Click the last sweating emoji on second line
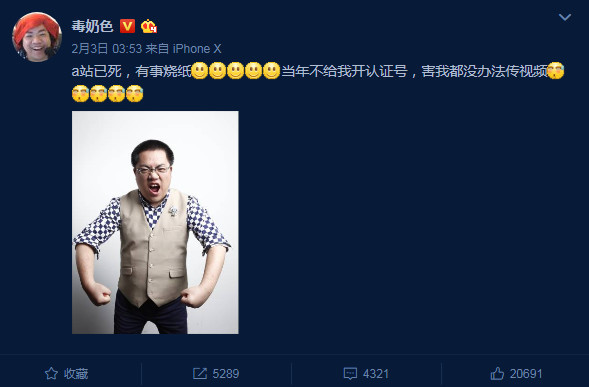The width and height of the screenshot is (589, 387). 134,94
